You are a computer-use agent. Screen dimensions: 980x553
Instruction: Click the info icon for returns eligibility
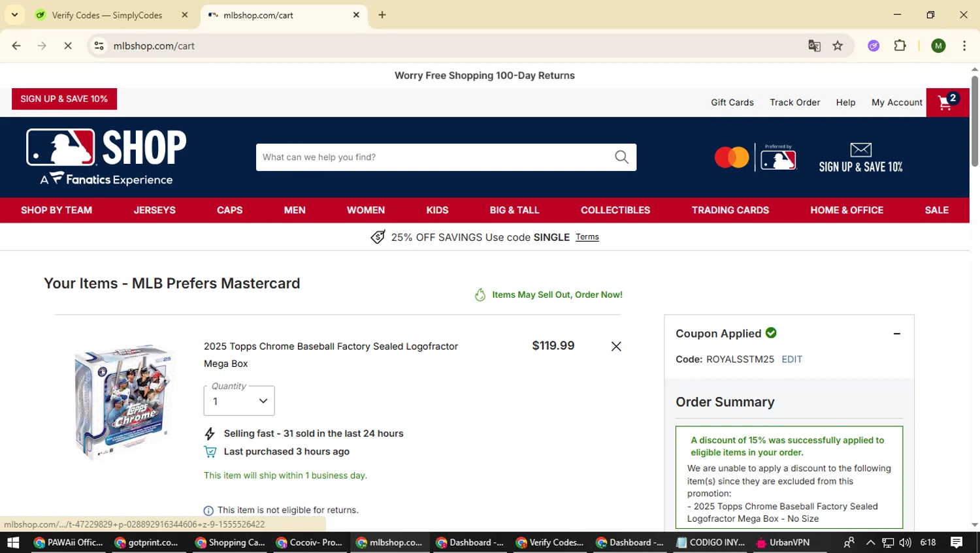(208, 511)
